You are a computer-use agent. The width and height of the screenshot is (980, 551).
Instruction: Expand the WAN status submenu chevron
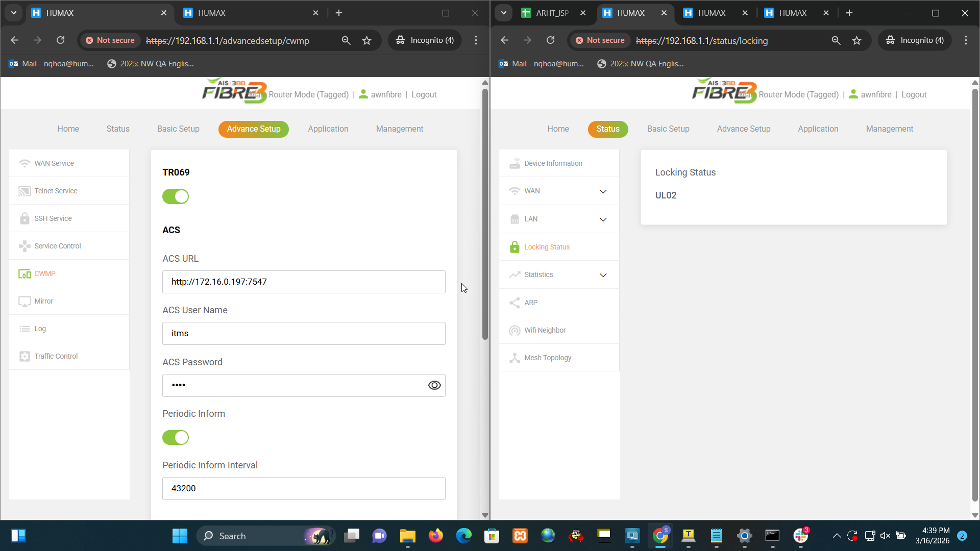click(x=603, y=191)
